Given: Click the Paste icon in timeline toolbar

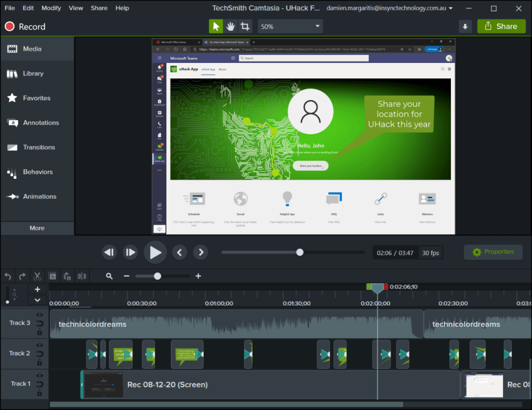Looking at the screenshot, I should pos(66,276).
